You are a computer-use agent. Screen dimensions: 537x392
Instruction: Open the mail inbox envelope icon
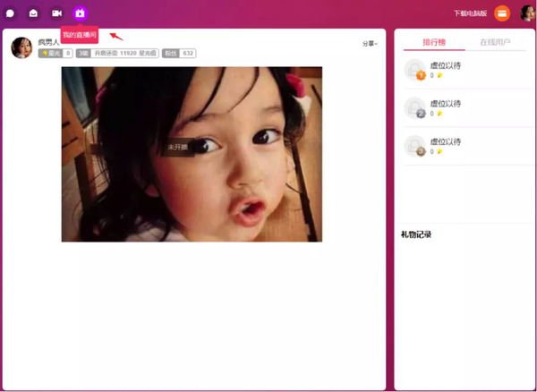[33, 13]
